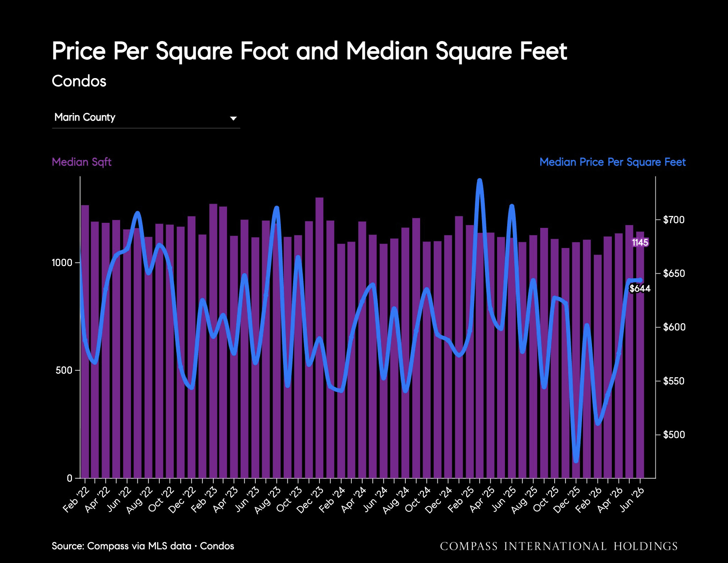Image resolution: width=728 pixels, height=563 pixels.
Task: Click the Oct '22 x-axis label
Action: pos(162,499)
